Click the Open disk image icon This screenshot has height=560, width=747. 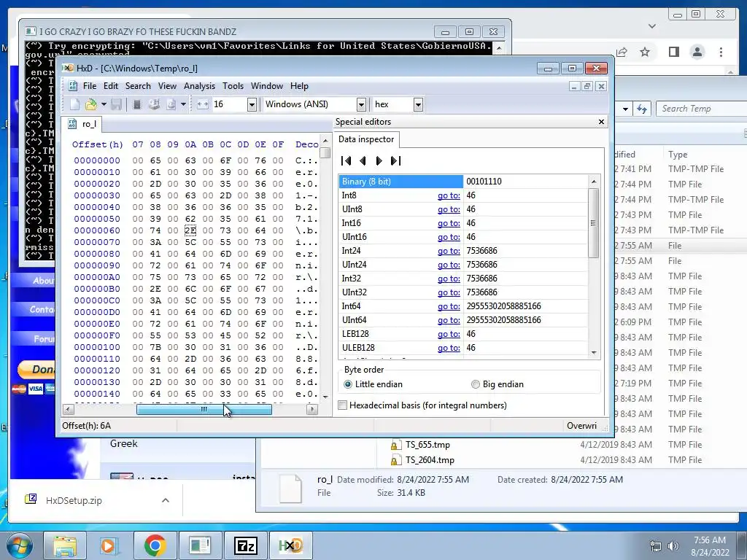coord(171,104)
